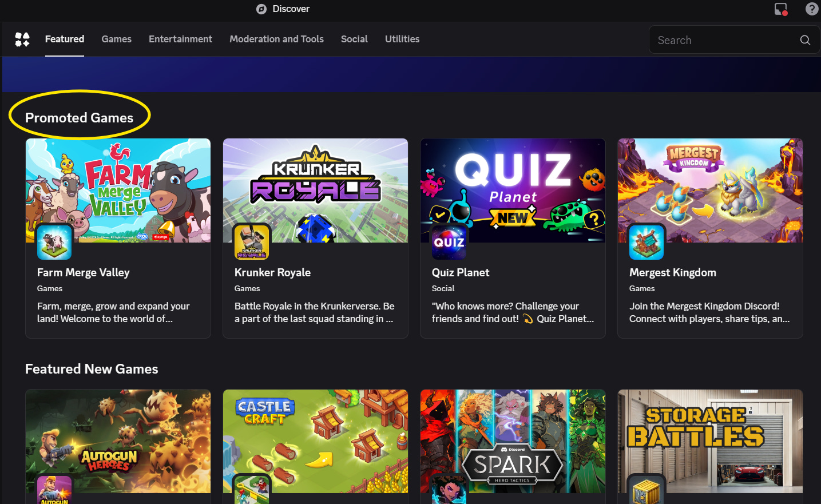Click the app directory shapes icon
The height and width of the screenshot is (504, 821).
pos(22,39)
